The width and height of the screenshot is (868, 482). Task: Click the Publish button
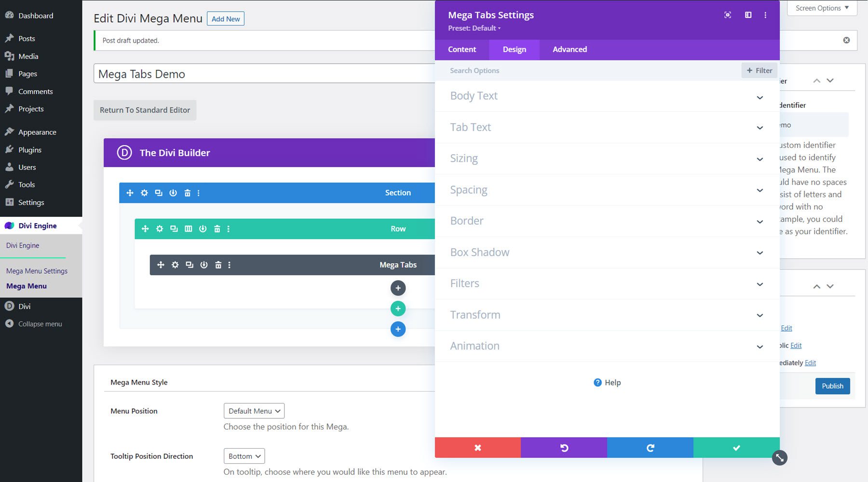pos(832,386)
